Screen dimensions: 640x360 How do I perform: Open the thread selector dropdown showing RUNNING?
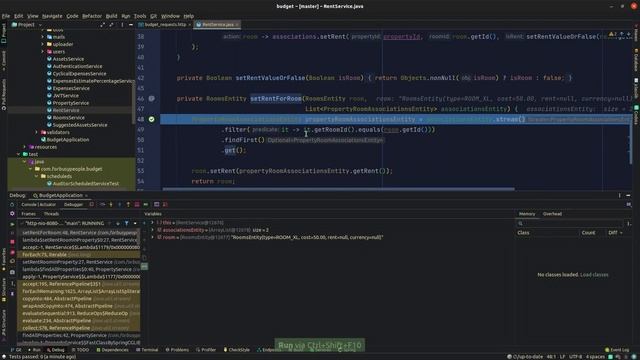pos(65,223)
